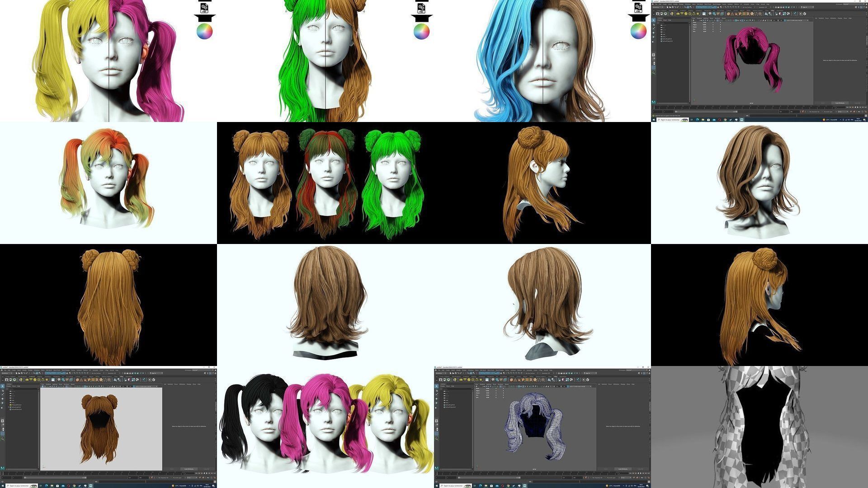Open the side-profile orange bun hair render
Image resolution: width=868 pixels, height=488 pixels.
click(x=542, y=183)
